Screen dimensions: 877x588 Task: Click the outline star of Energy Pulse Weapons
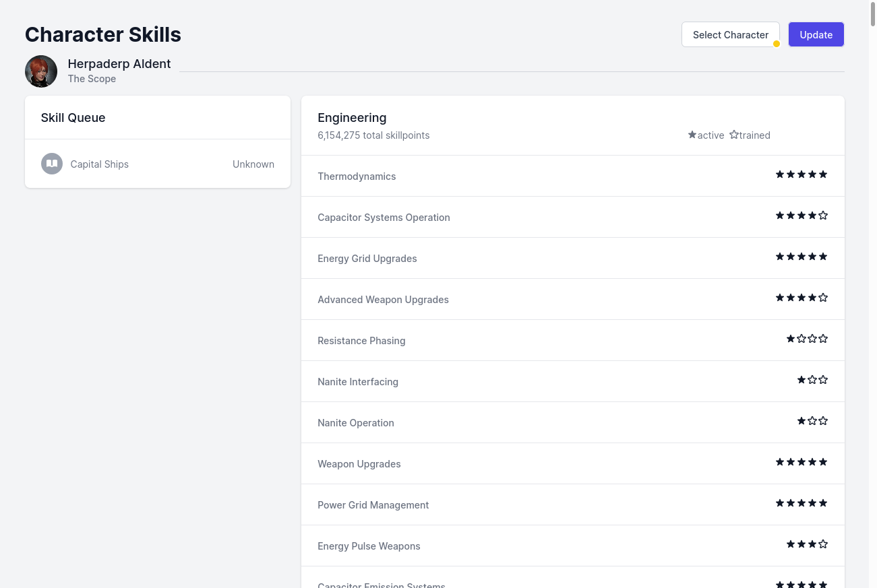coord(823,544)
